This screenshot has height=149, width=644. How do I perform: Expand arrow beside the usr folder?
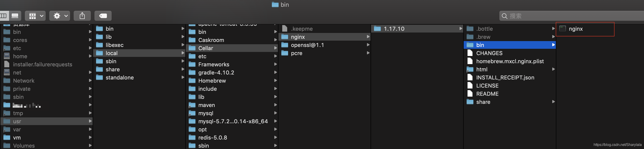point(90,121)
